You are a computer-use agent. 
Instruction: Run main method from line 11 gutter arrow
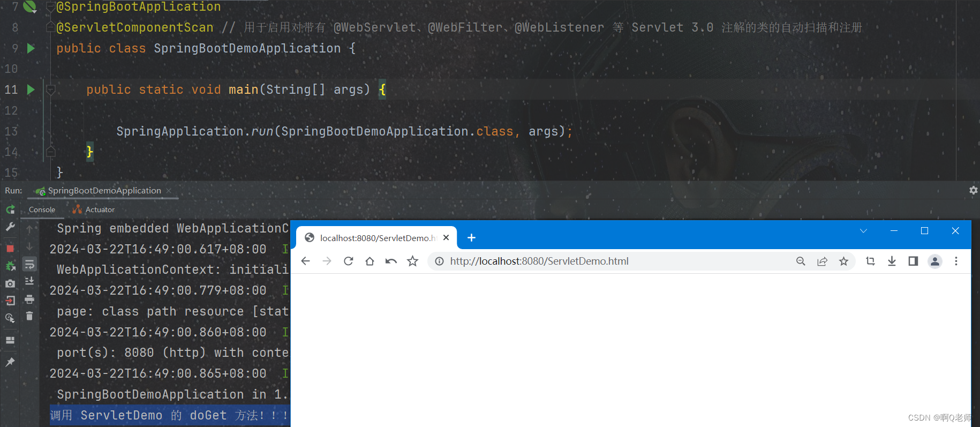tap(31, 89)
